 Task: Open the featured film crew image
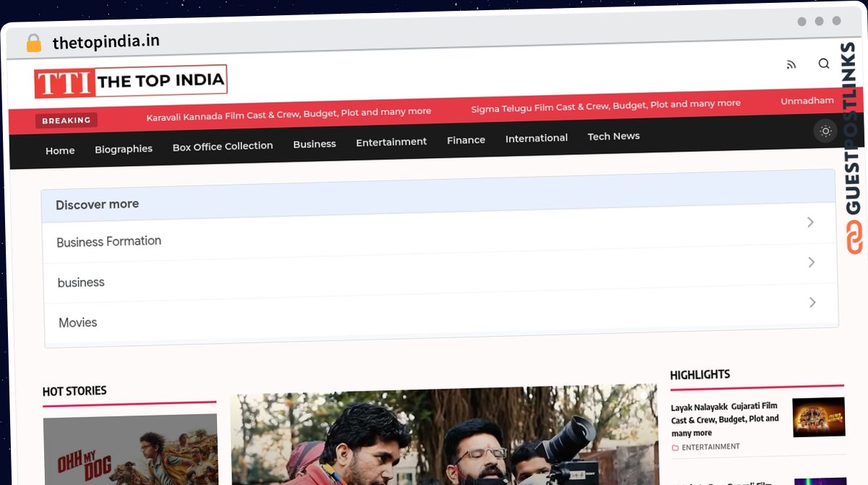tap(444, 435)
